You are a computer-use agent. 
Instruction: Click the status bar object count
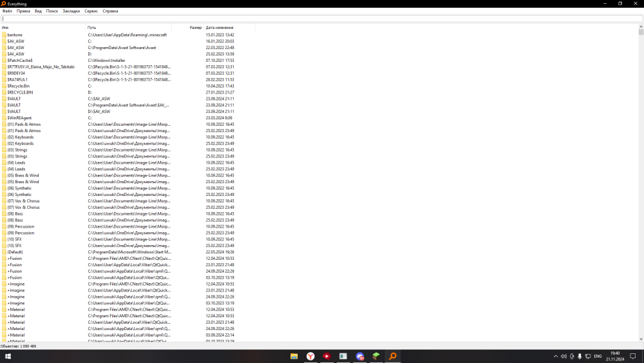pyautogui.click(x=19, y=346)
